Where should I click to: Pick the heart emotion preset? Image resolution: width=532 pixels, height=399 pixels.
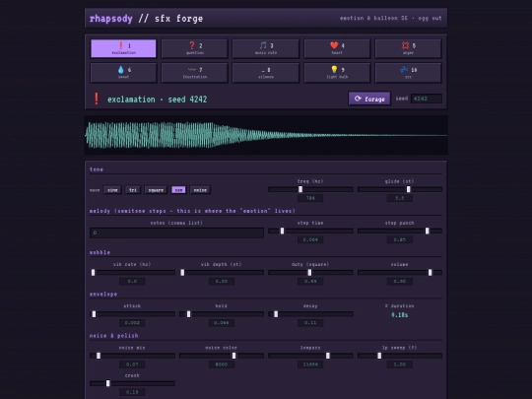coord(337,48)
